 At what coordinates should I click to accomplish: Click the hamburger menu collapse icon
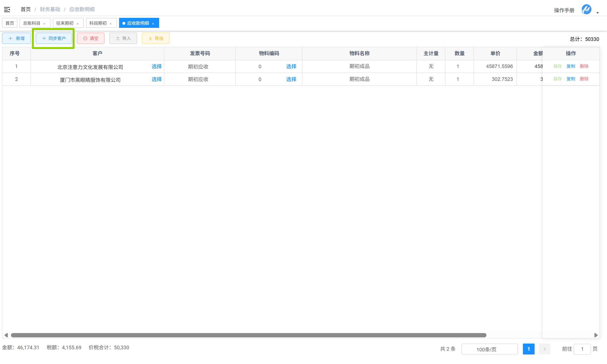tap(7, 10)
